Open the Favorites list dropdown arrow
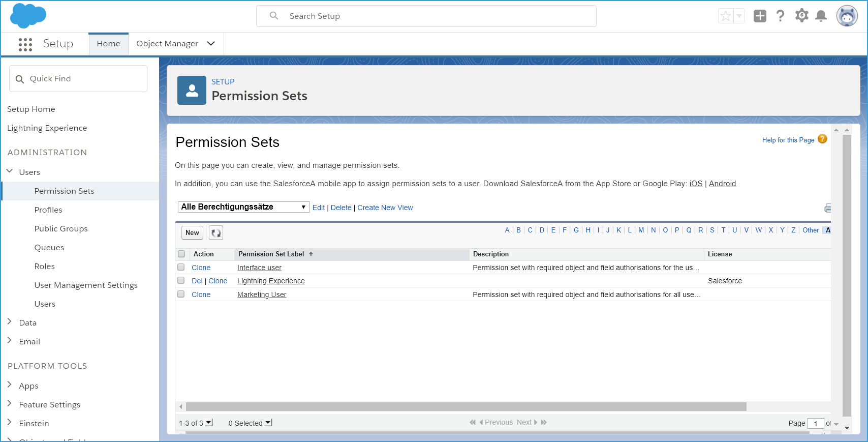The width and height of the screenshot is (868, 442). click(x=739, y=16)
